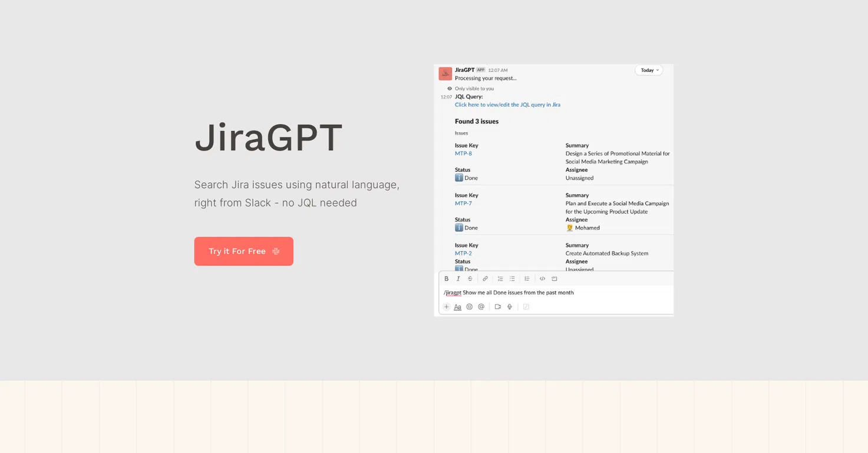Click the Done status icon for MTP-8
This screenshot has height=453, width=868.
click(x=459, y=178)
